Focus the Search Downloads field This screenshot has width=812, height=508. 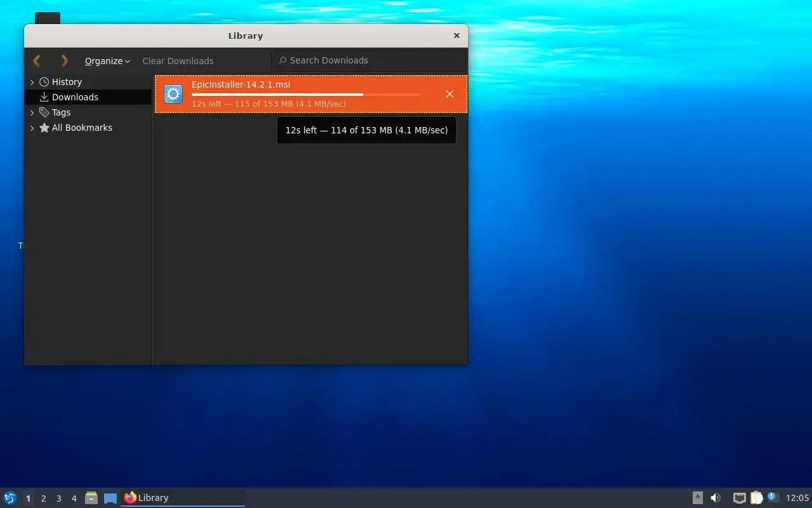click(x=369, y=60)
